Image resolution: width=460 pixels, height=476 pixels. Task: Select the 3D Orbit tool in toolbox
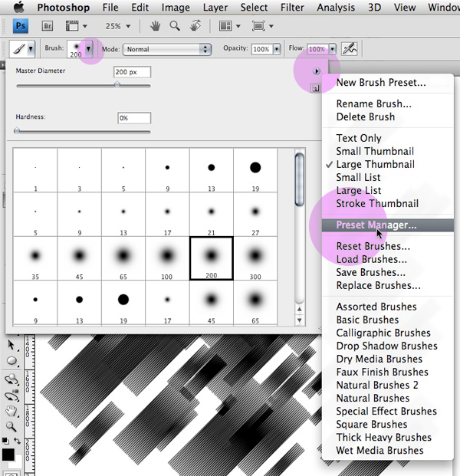[11, 396]
